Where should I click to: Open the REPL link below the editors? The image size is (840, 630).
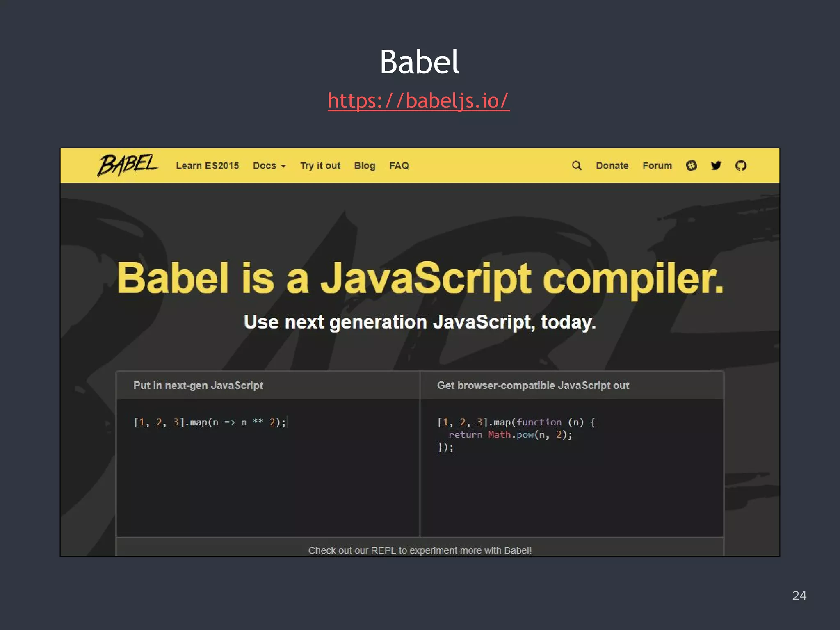coord(420,550)
